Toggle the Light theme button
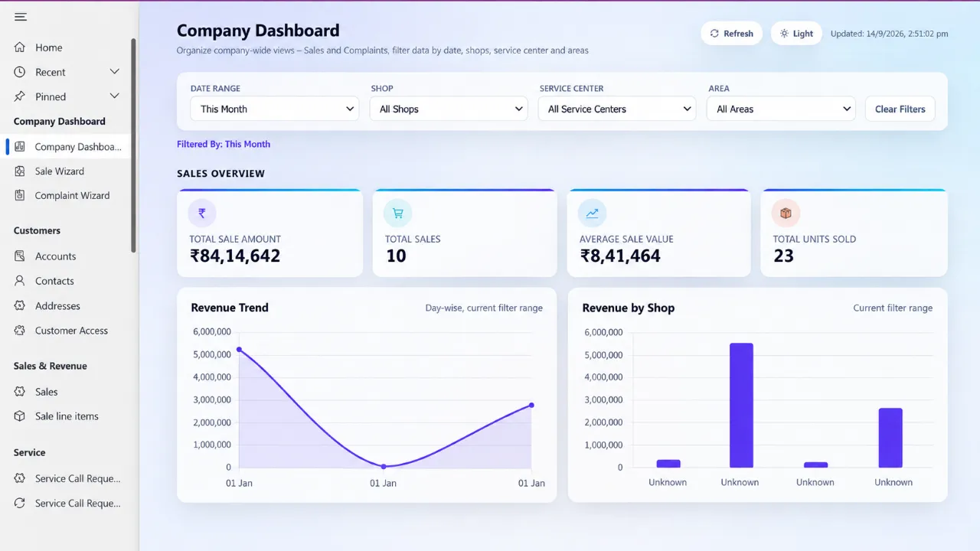980x551 pixels. click(796, 34)
